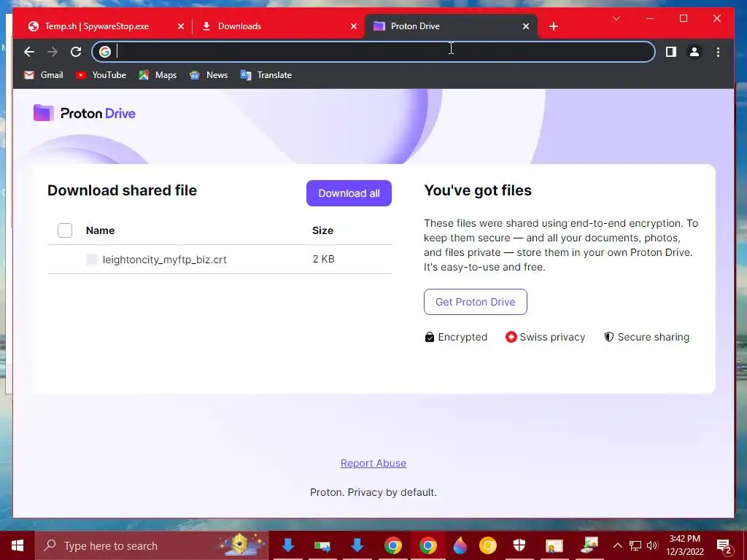Open the green monitor taskbar app
This screenshot has height=560, width=747.
[x=322, y=545]
